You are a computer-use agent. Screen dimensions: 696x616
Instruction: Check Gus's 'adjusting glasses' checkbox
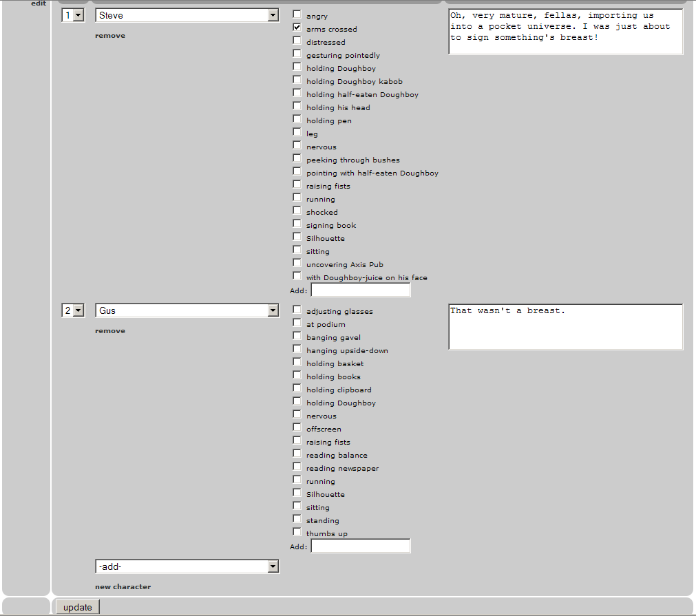pos(297,310)
